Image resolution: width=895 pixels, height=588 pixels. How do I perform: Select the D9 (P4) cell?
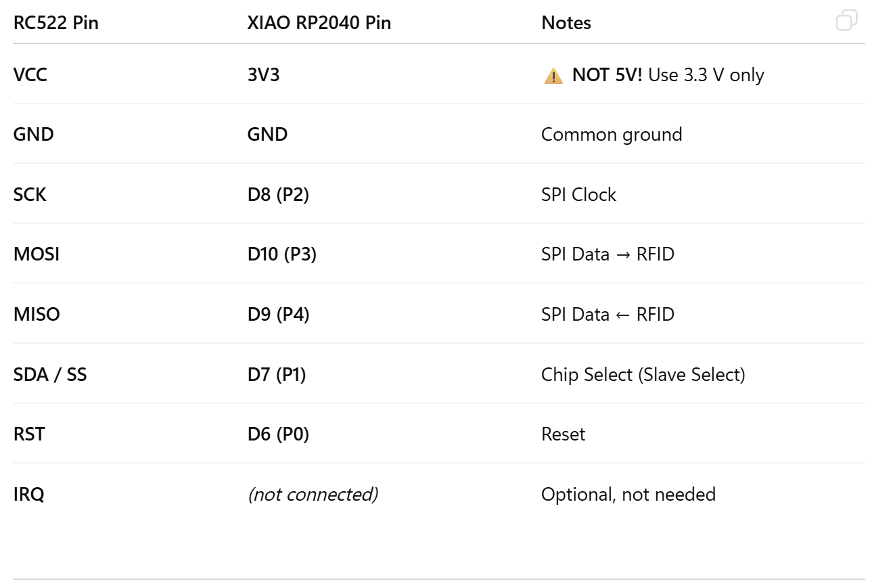point(278,314)
